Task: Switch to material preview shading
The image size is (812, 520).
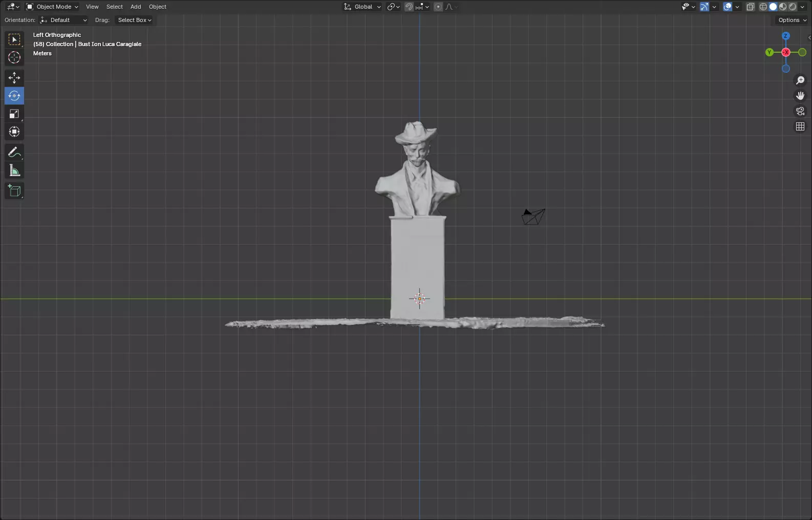Action: (x=783, y=7)
